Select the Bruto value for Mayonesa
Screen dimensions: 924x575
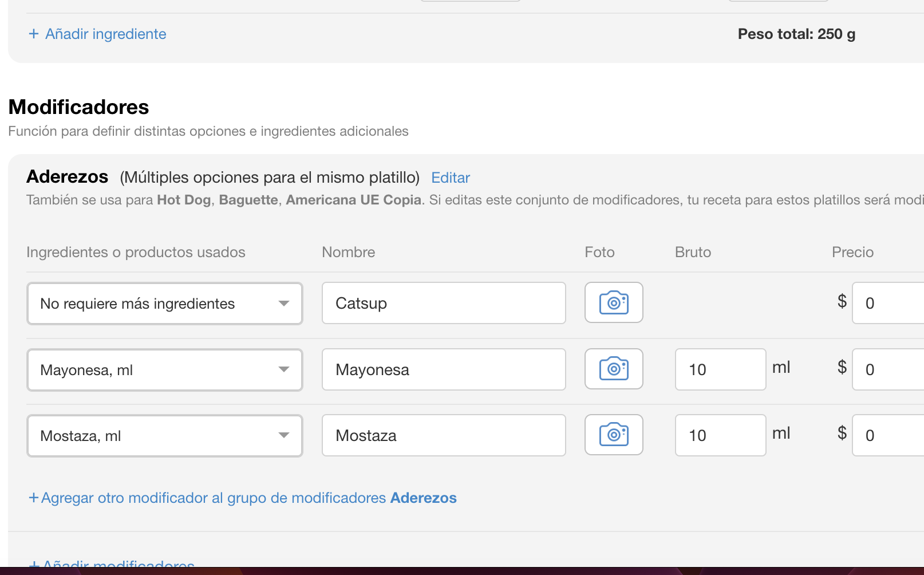[720, 369]
